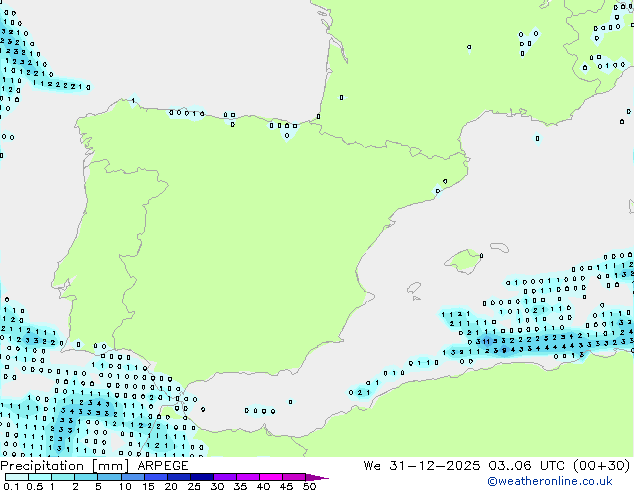Click the '0.5' legend scale value
The height and width of the screenshot is (490, 634).
34,486
